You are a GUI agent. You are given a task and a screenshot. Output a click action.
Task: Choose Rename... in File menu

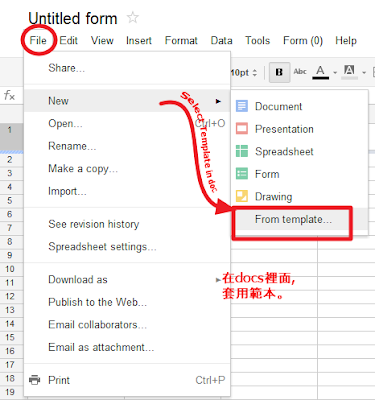point(127,146)
